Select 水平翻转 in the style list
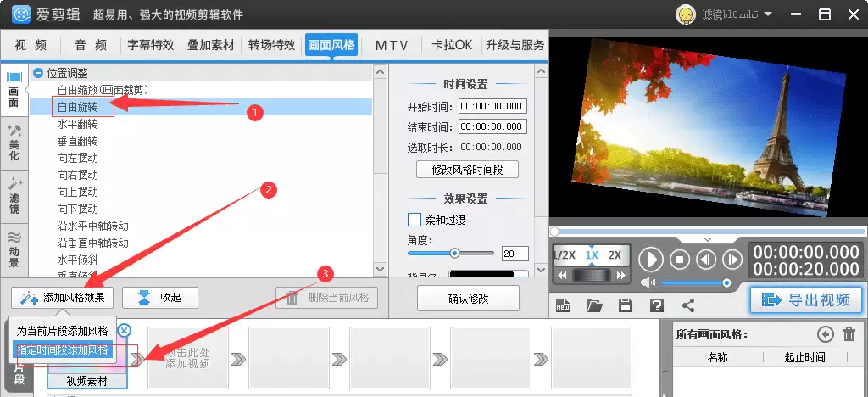The image size is (868, 397). point(77,124)
